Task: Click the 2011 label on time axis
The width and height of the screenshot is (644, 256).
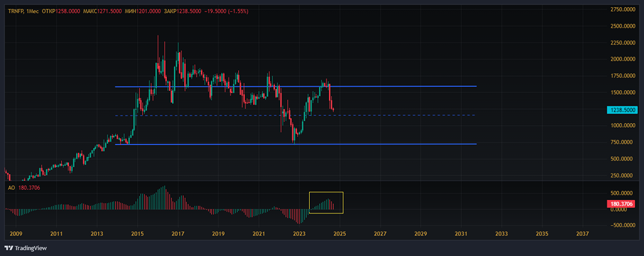Action: 56,234
